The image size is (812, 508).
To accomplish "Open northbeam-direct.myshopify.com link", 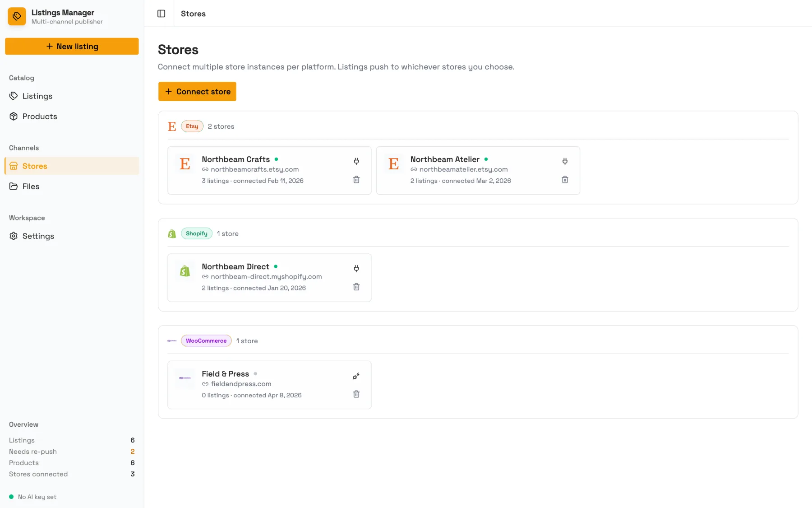I will (x=266, y=277).
